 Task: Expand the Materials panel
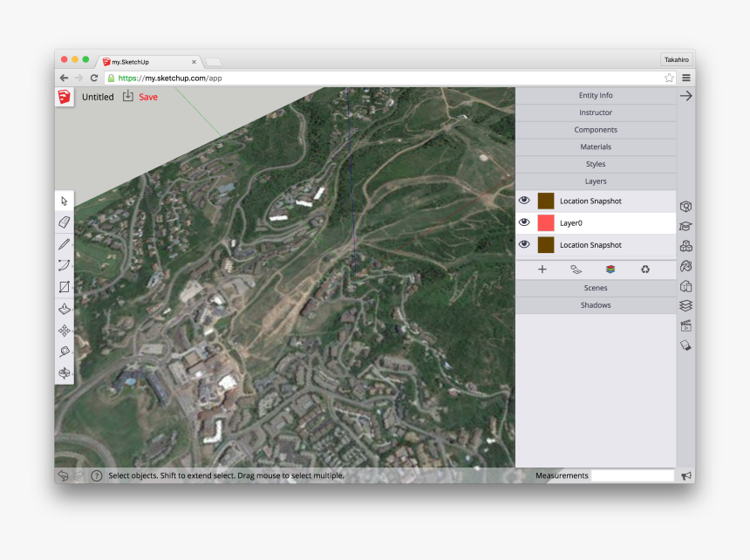tap(596, 147)
